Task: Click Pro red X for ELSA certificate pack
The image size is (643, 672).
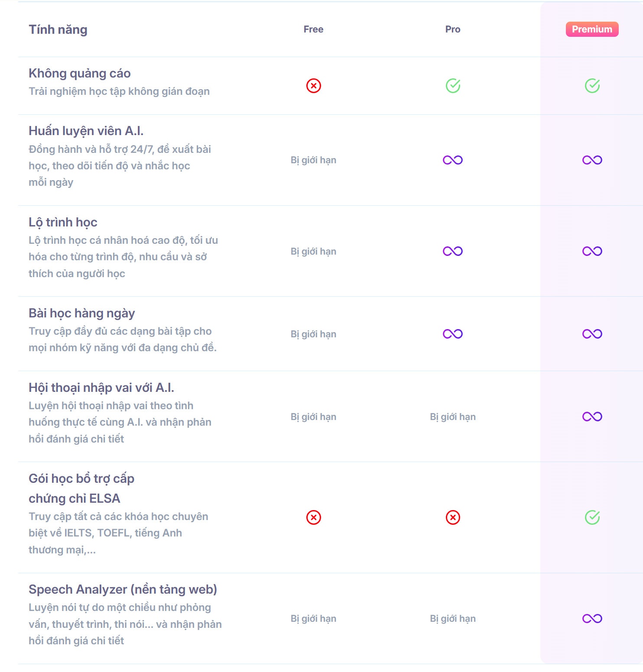Action: [x=453, y=517]
